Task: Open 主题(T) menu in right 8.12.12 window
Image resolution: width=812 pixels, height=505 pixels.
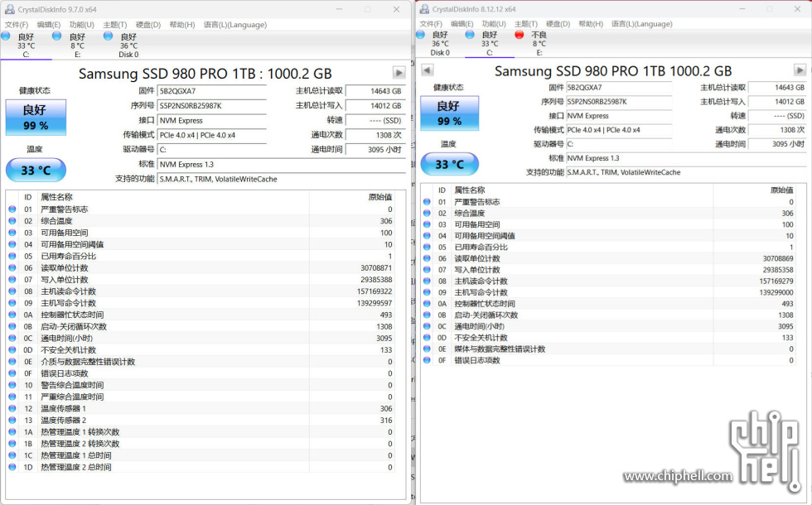Action: click(526, 24)
